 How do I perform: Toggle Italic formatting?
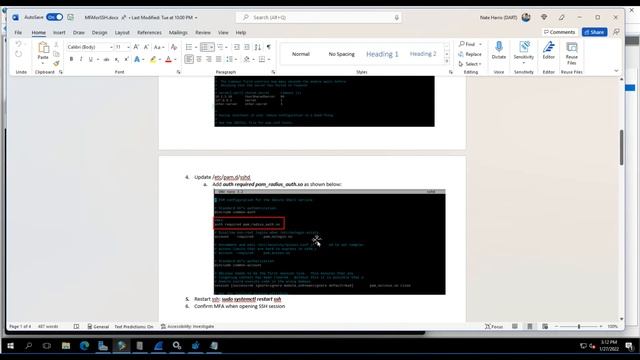(81, 60)
